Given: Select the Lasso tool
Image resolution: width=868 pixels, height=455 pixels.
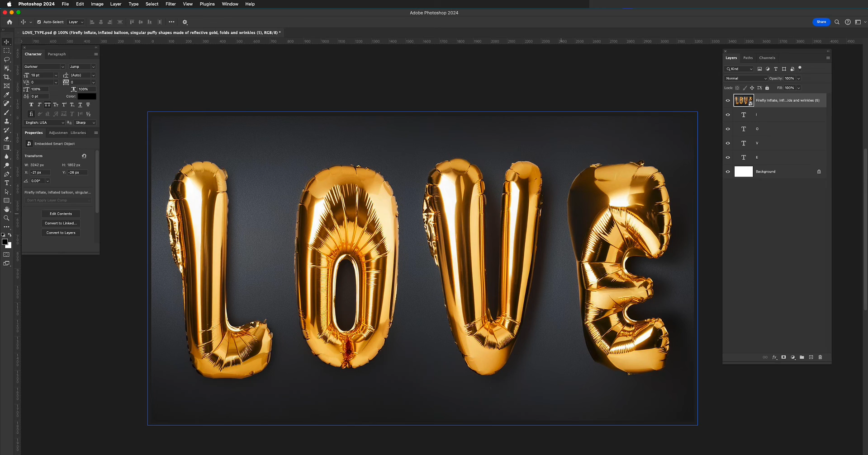Looking at the screenshot, I should (6, 59).
